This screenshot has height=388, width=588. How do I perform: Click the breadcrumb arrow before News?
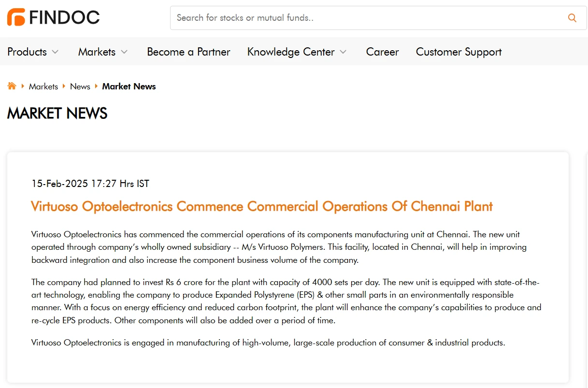point(64,86)
